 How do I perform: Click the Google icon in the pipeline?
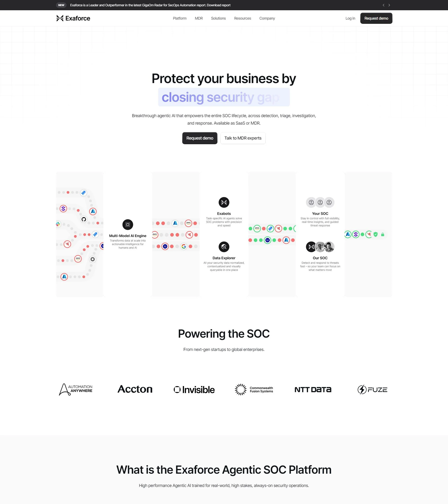pyautogui.click(x=184, y=246)
